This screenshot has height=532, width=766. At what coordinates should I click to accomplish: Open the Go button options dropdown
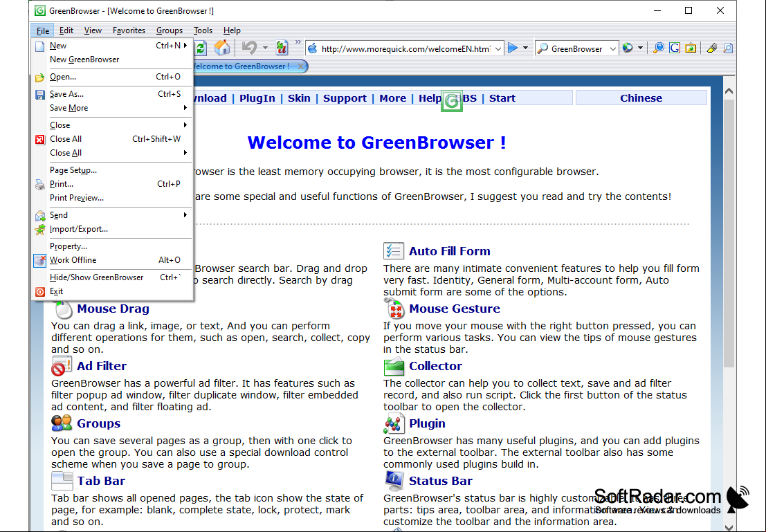click(x=526, y=48)
